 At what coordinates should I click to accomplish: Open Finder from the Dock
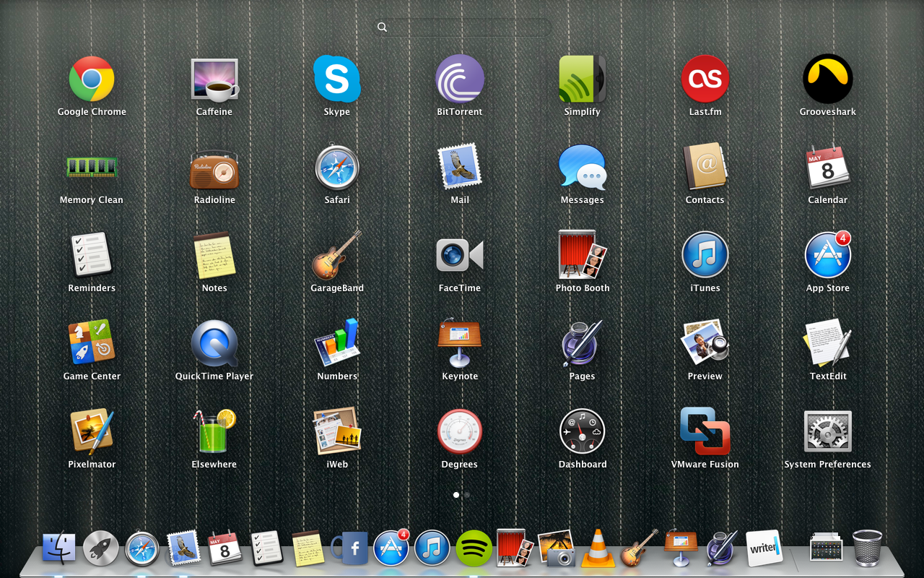click(59, 548)
